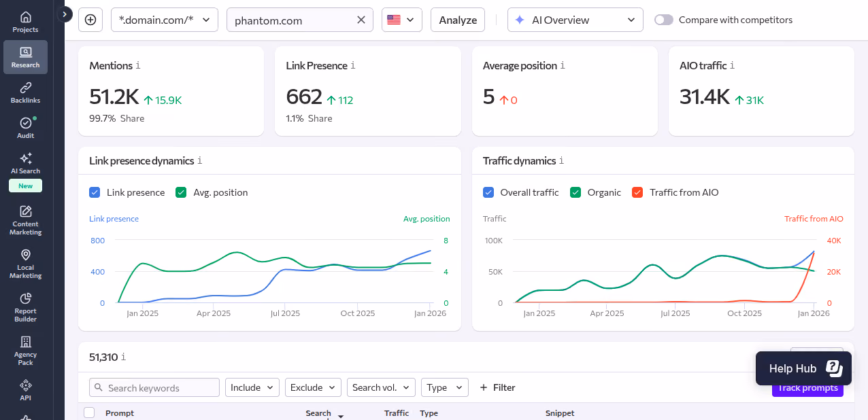The width and height of the screenshot is (868, 420).
Task: Click the Analyze button
Action: [x=458, y=20]
